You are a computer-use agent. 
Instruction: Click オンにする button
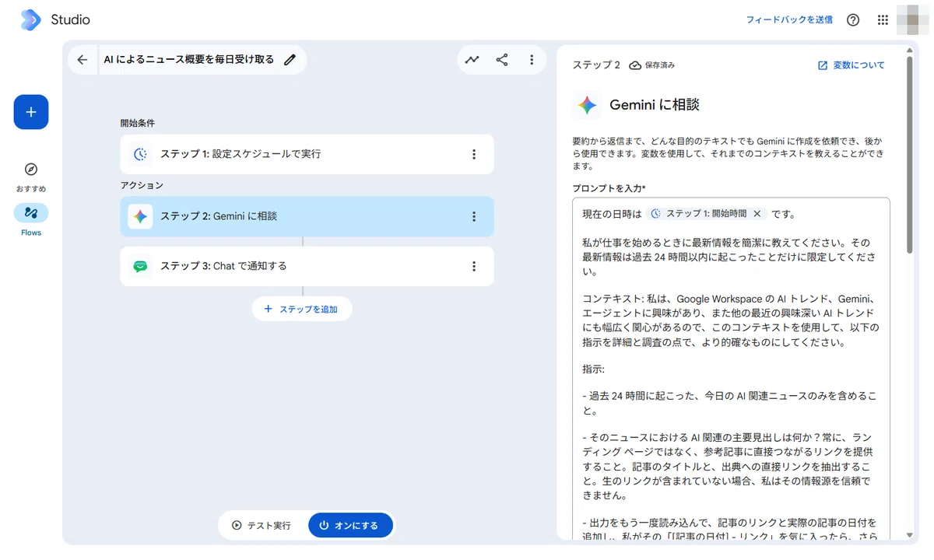pyautogui.click(x=349, y=525)
